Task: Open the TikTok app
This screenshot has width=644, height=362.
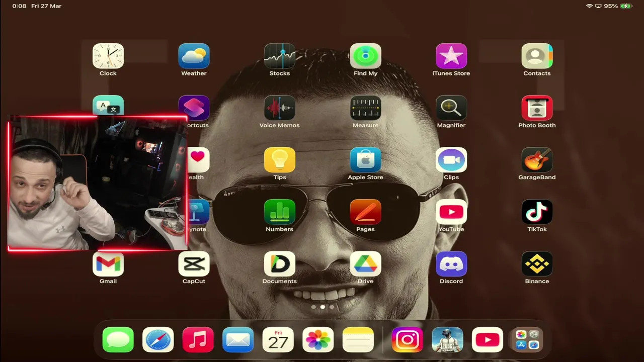Action: (537, 212)
